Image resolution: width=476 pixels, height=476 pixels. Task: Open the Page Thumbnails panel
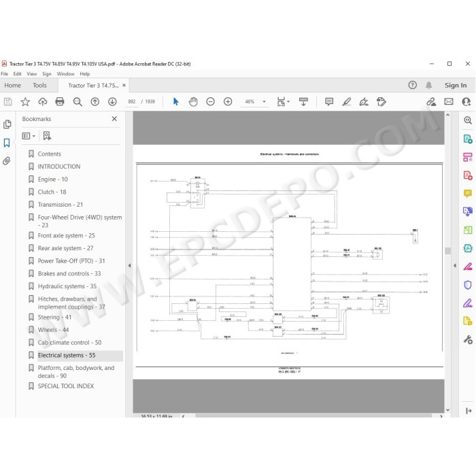coord(7,124)
